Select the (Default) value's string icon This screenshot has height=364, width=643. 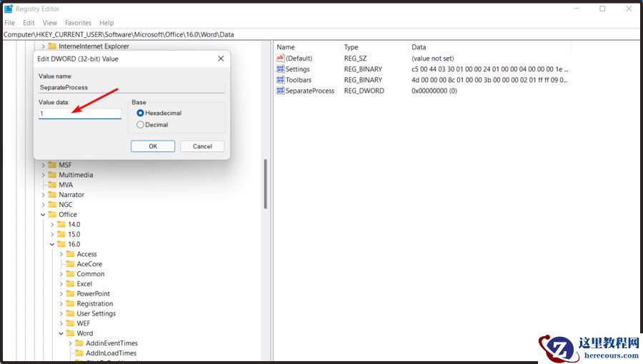click(280, 58)
